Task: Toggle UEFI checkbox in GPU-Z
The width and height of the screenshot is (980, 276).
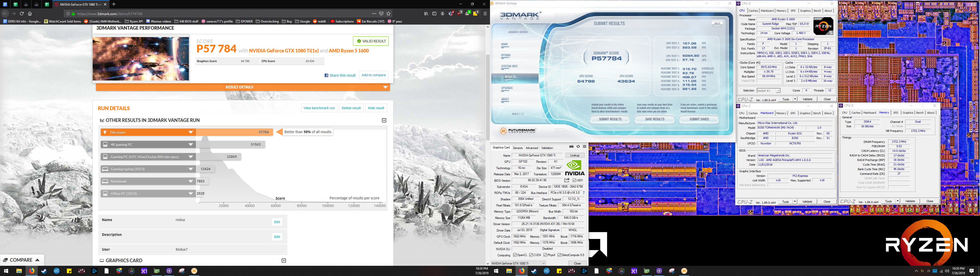Action: click(x=574, y=180)
